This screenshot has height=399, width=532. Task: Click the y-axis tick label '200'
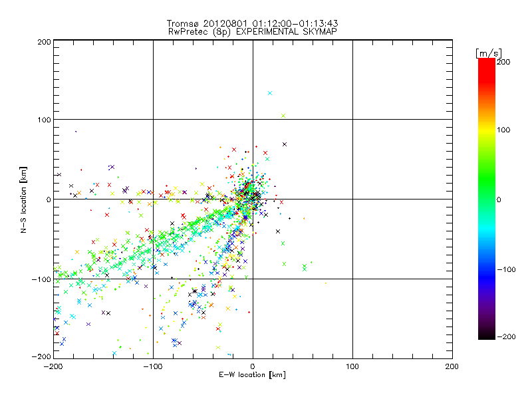click(44, 42)
